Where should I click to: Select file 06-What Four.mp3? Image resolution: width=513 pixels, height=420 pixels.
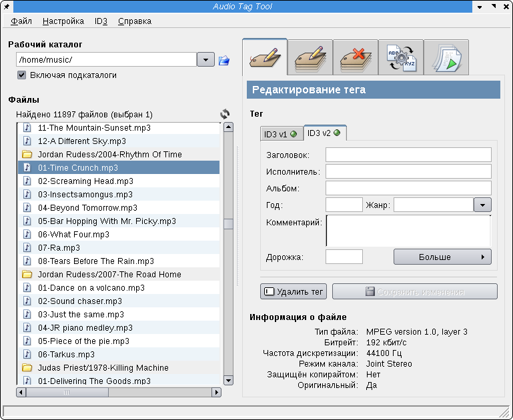[119, 235]
